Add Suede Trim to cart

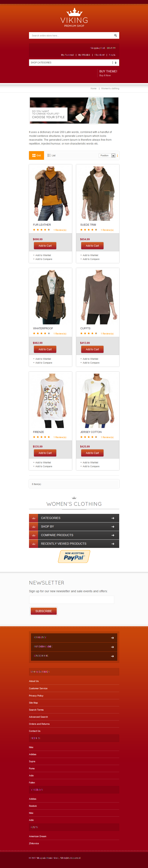pos(92,246)
